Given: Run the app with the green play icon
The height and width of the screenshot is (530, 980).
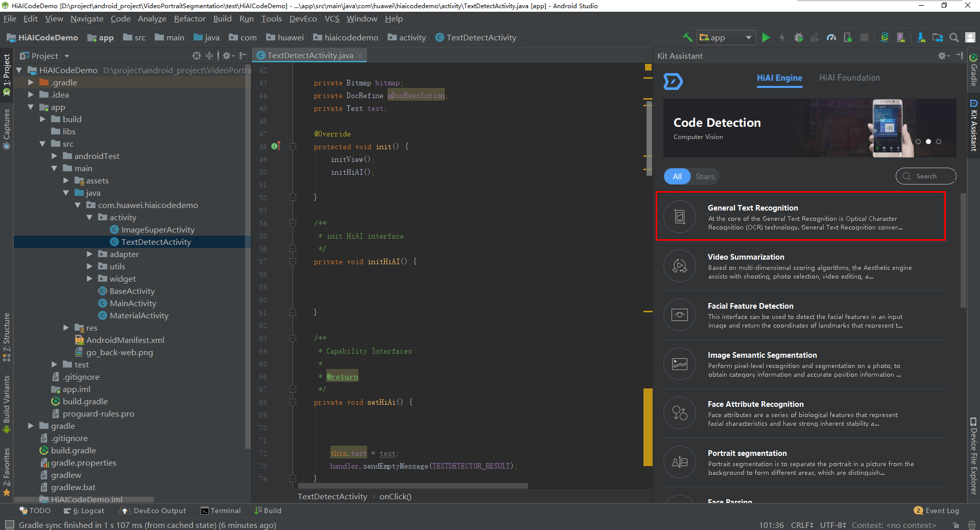Looking at the screenshot, I should point(766,37).
